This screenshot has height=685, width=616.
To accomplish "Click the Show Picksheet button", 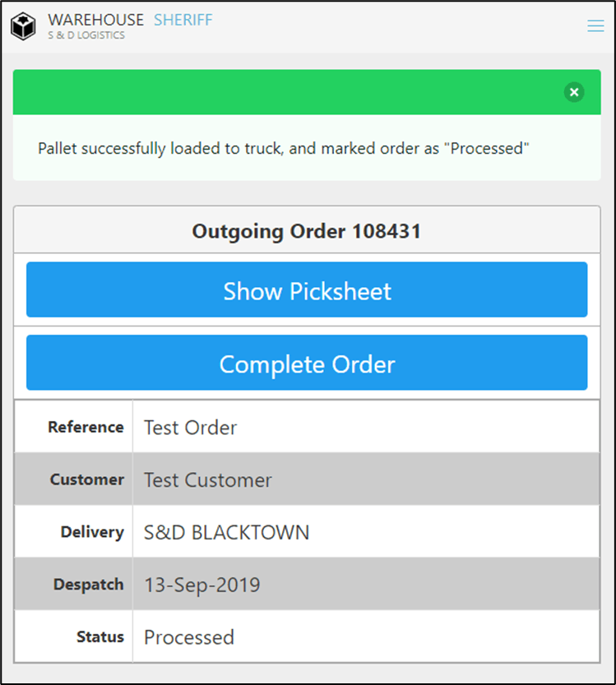I will 307,289.
